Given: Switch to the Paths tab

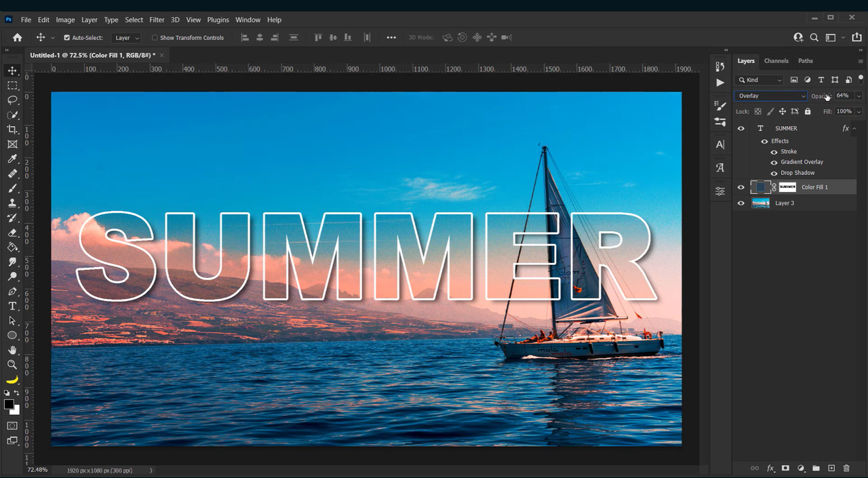Looking at the screenshot, I should pos(805,61).
